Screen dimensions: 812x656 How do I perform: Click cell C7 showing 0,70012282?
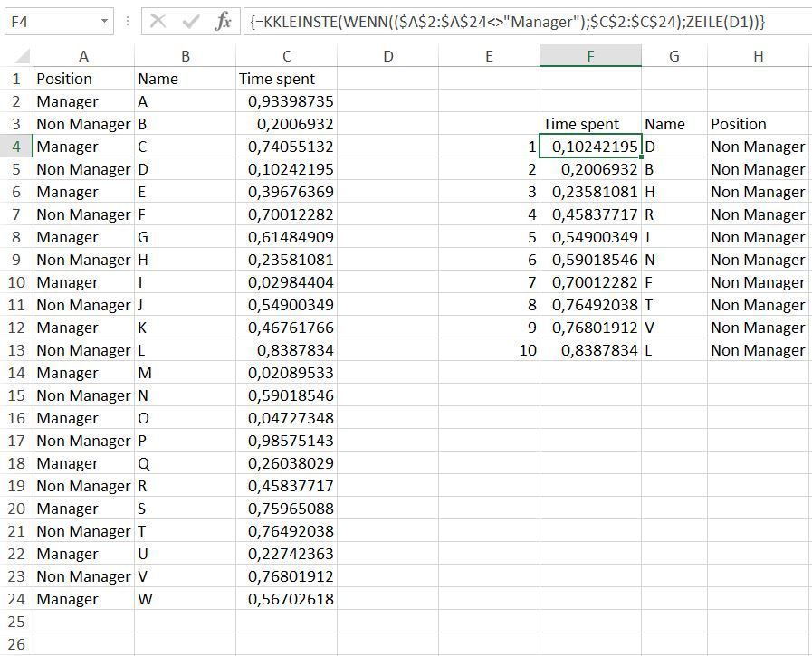[x=286, y=214]
